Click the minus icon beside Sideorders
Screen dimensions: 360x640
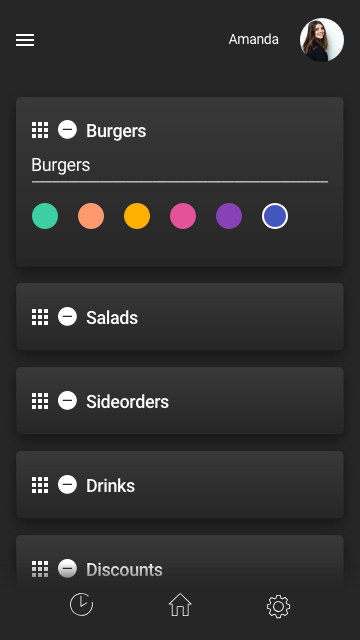click(x=67, y=401)
